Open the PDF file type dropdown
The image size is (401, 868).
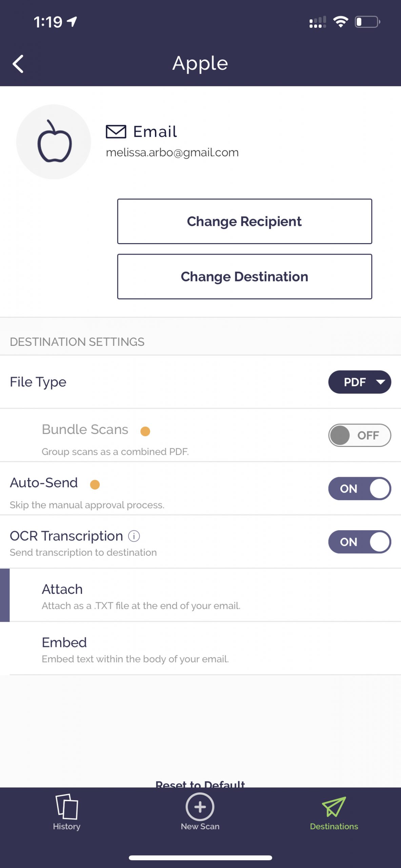click(359, 382)
